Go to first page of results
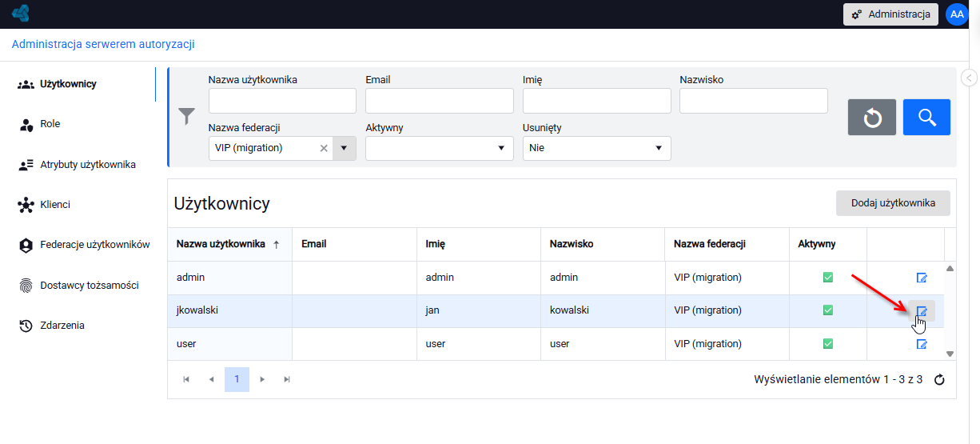The height and width of the screenshot is (444, 980). coord(186,379)
